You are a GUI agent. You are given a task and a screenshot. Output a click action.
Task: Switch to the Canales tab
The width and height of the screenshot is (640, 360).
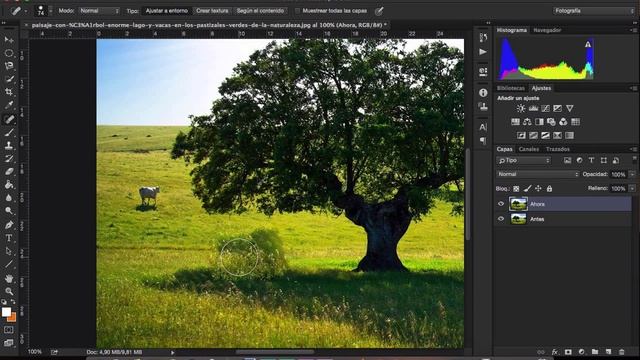pos(529,149)
